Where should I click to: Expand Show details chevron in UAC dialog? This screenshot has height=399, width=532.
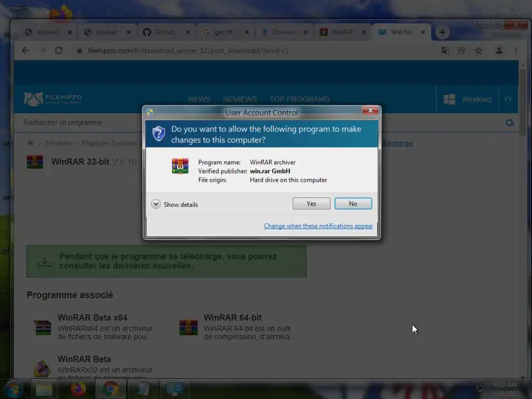tap(156, 204)
